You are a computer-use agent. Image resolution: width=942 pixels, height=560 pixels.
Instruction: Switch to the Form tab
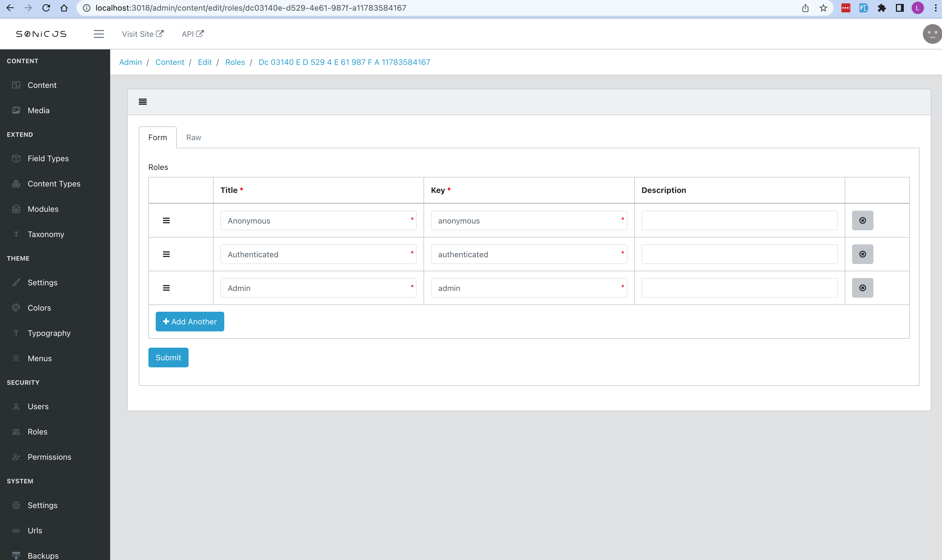point(157,137)
